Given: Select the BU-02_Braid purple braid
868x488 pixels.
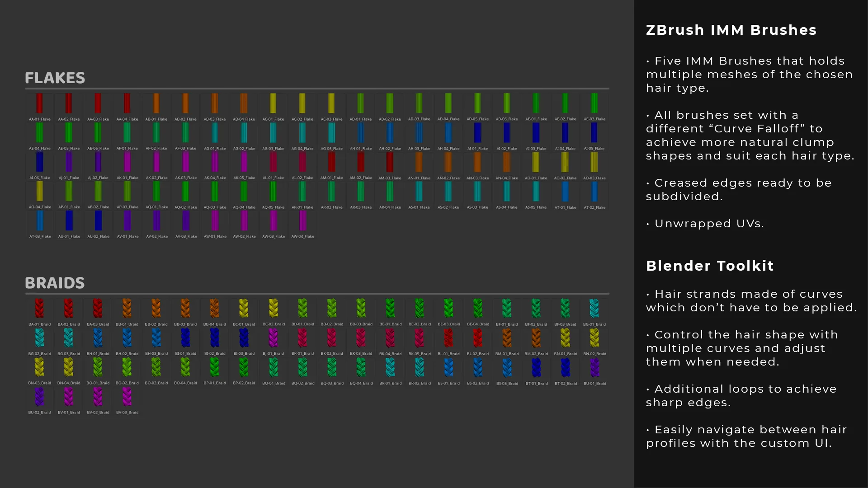Looking at the screenshot, I should pos(40,397).
